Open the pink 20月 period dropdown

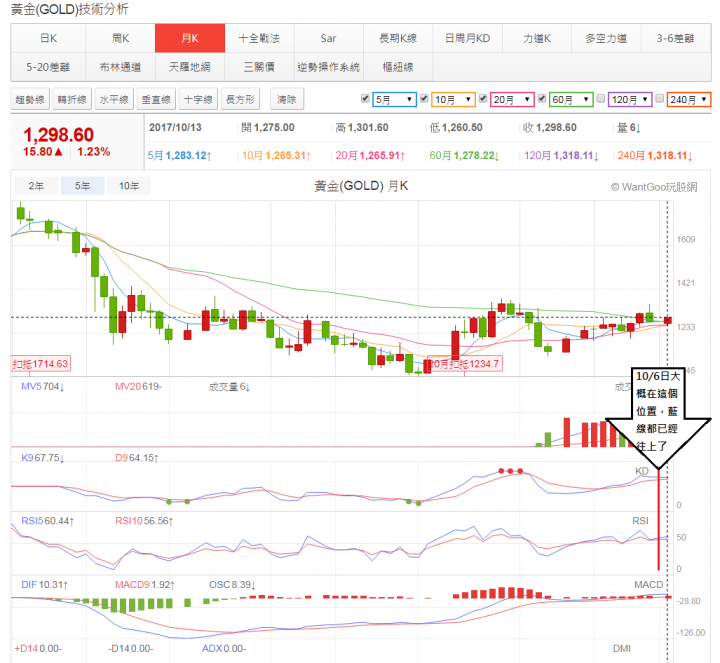(512, 99)
